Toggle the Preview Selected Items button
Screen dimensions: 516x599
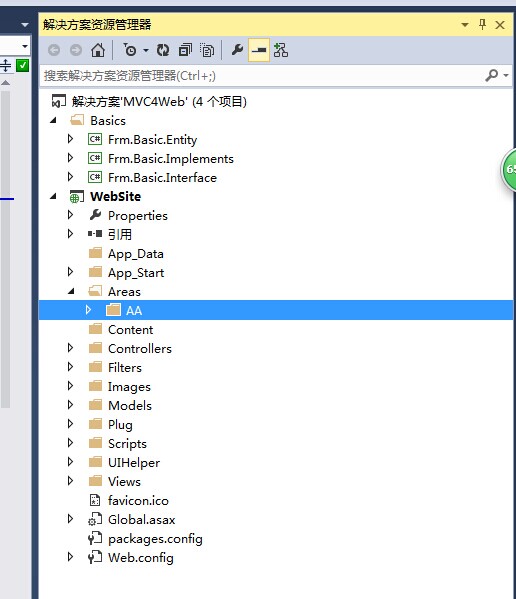click(x=259, y=50)
